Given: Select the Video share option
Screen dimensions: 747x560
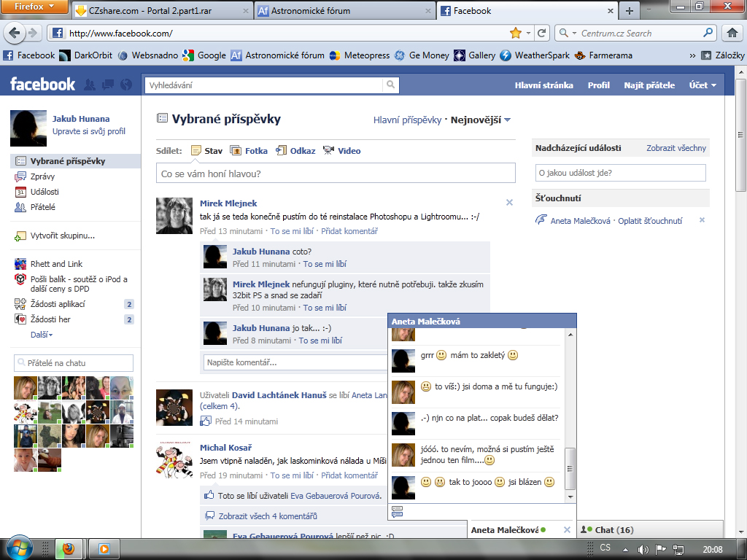Looking at the screenshot, I should (341, 151).
